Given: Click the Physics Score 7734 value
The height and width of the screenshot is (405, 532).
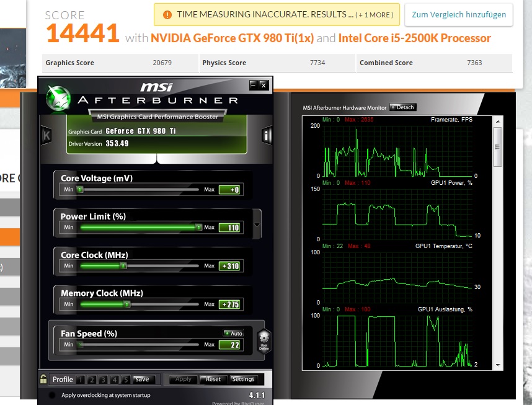Looking at the screenshot, I should click(x=317, y=63).
